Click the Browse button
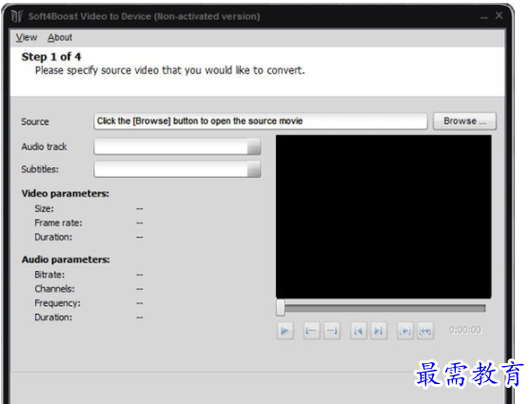Screen dimensions: 532x404 click(464, 121)
